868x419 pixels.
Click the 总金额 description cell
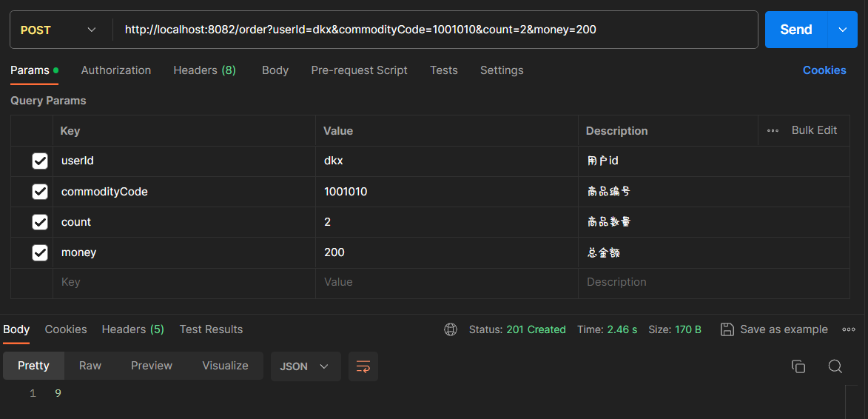pos(714,252)
